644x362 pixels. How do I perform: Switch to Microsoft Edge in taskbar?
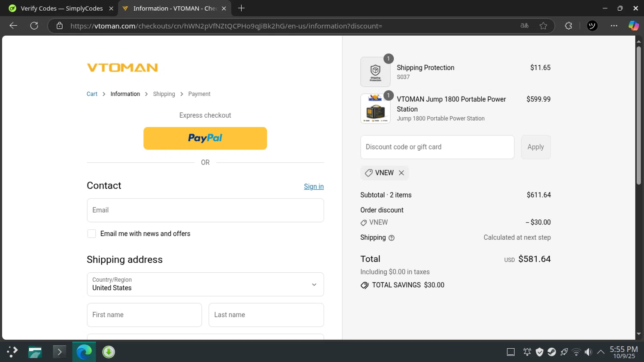coord(84,352)
